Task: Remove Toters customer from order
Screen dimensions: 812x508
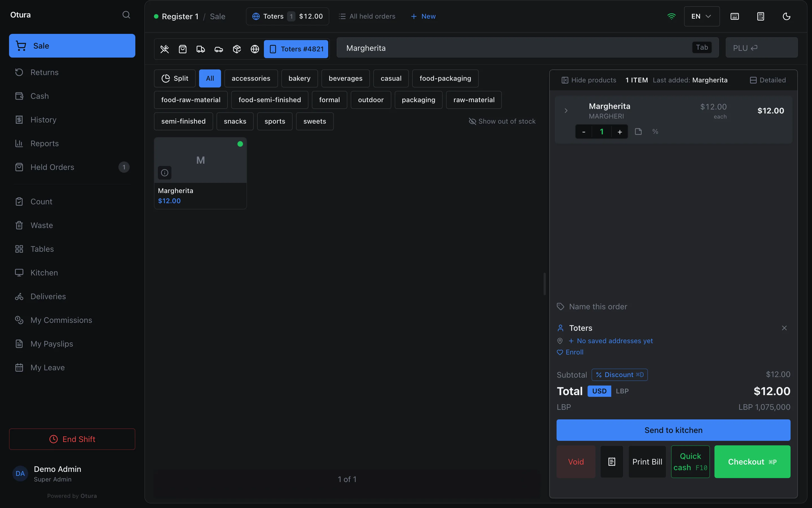Action: (784, 328)
